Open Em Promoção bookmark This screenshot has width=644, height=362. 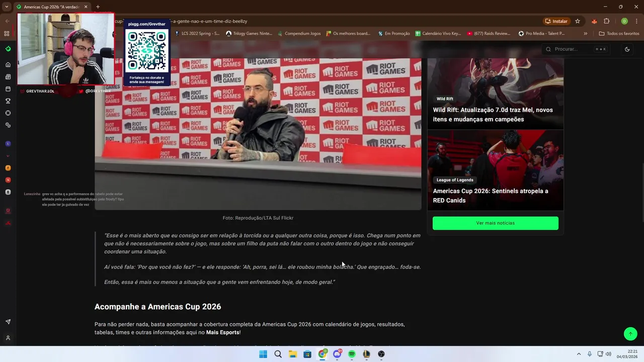tap(394, 34)
